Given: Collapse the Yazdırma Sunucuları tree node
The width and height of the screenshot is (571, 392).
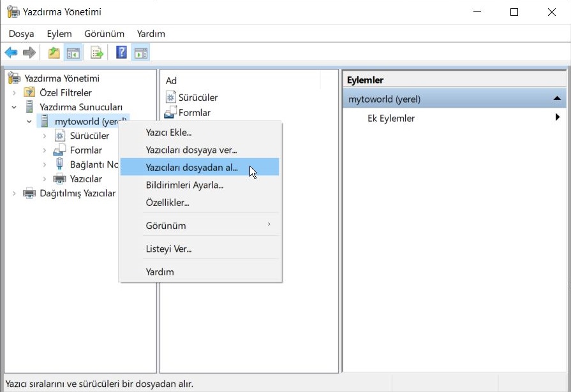Looking at the screenshot, I should pyautogui.click(x=14, y=107).
